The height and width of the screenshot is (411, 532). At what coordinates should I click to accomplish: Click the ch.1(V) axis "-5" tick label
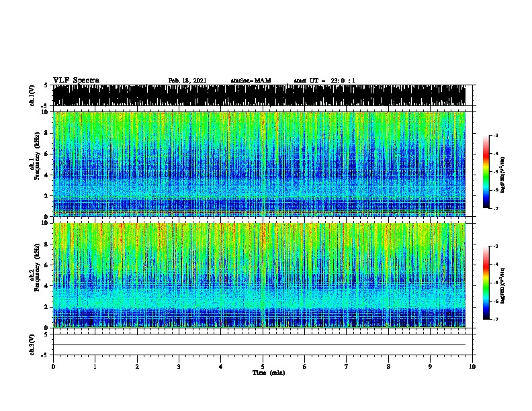(x=45, y=106)
